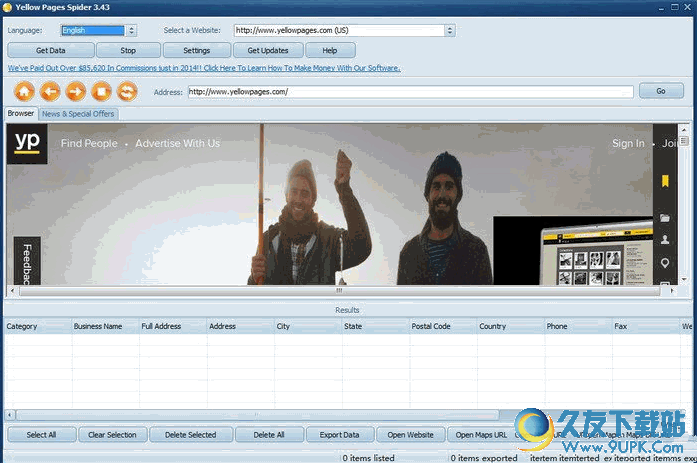Click the yellow bookmark icon in sidebar
The height and width of the screenshot is (463, 697).
[x=665, y=181]
